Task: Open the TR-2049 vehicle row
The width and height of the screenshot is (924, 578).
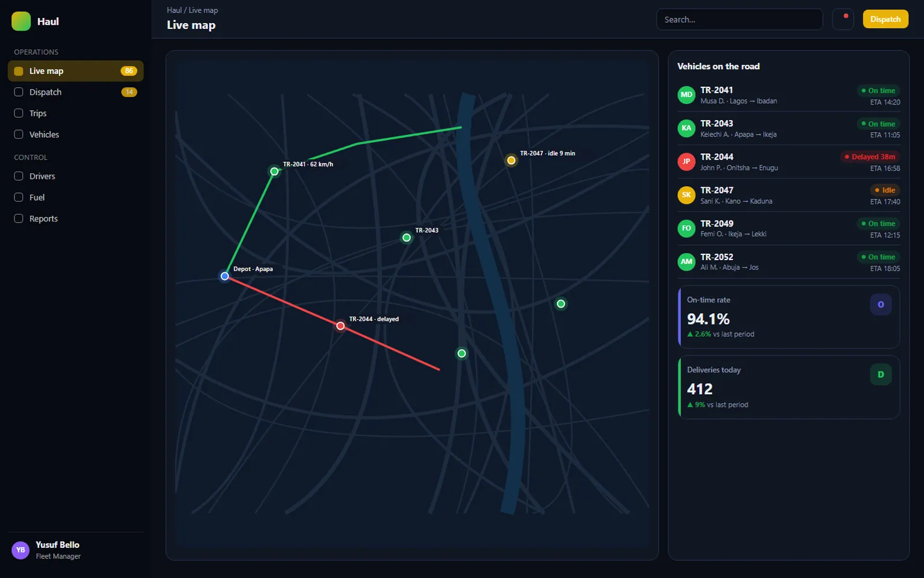Action: 788,228
